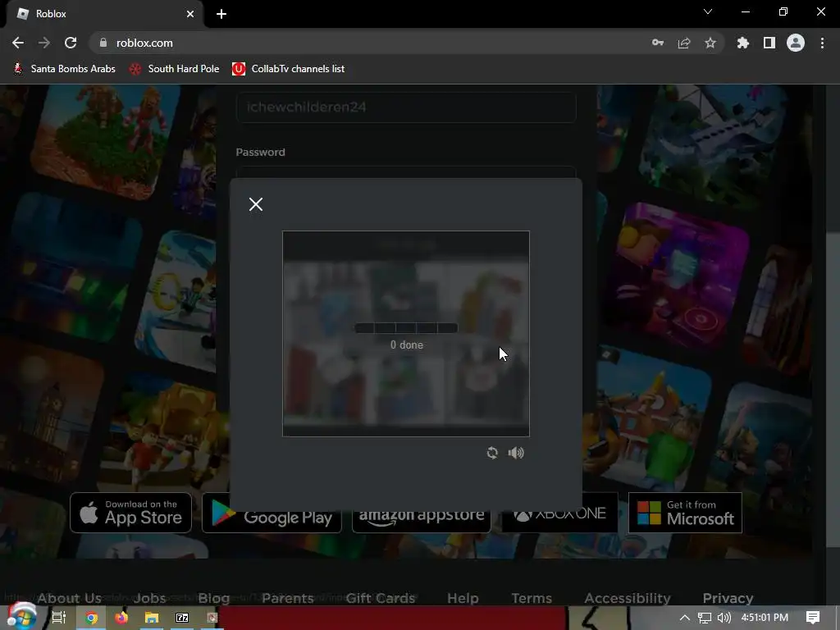
Task: Open File Explorer from the taskbar
Action: pos(152,618)
